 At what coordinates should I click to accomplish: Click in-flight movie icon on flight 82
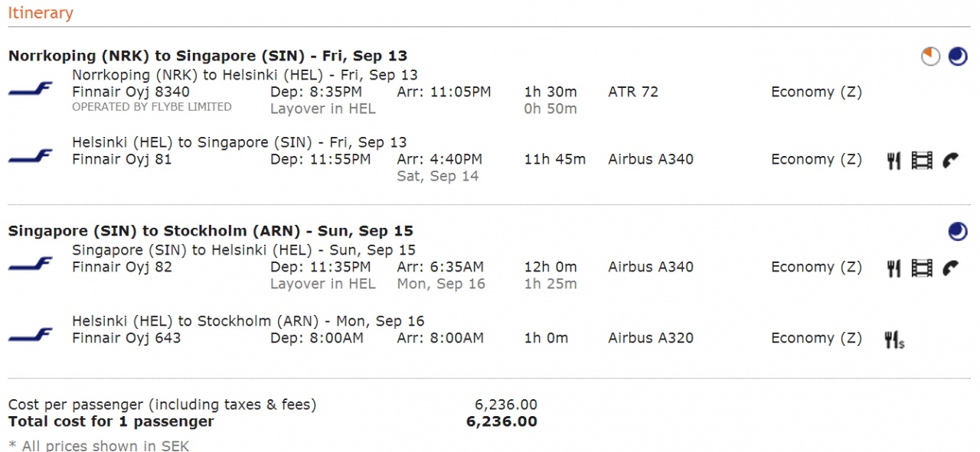[x=922, y=268]
